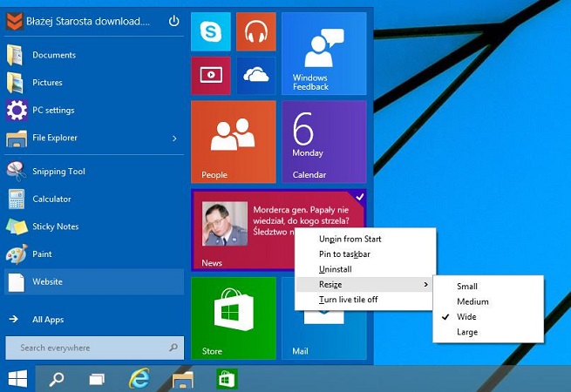This screenshot has height=392, width=571.
Task: Launch Paint from Start list
Action: point(94,254)
